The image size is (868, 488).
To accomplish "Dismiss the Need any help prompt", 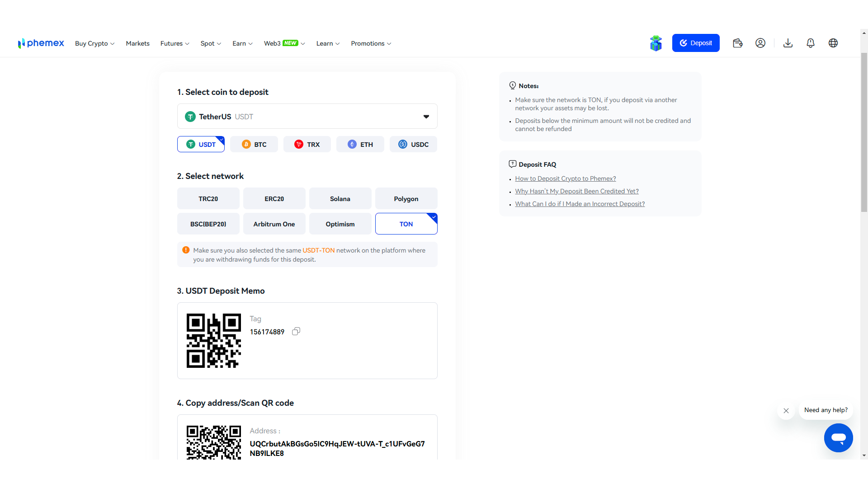I will point(786,411).
